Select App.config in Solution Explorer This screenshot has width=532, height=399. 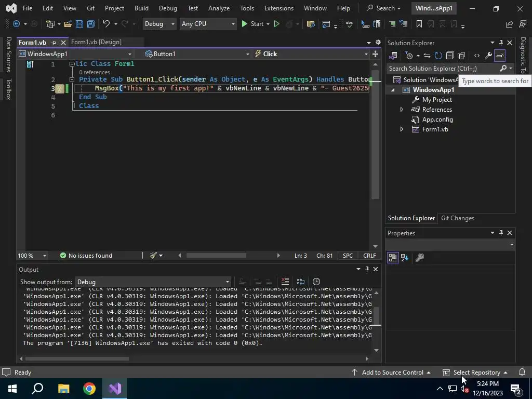[437, 119]
